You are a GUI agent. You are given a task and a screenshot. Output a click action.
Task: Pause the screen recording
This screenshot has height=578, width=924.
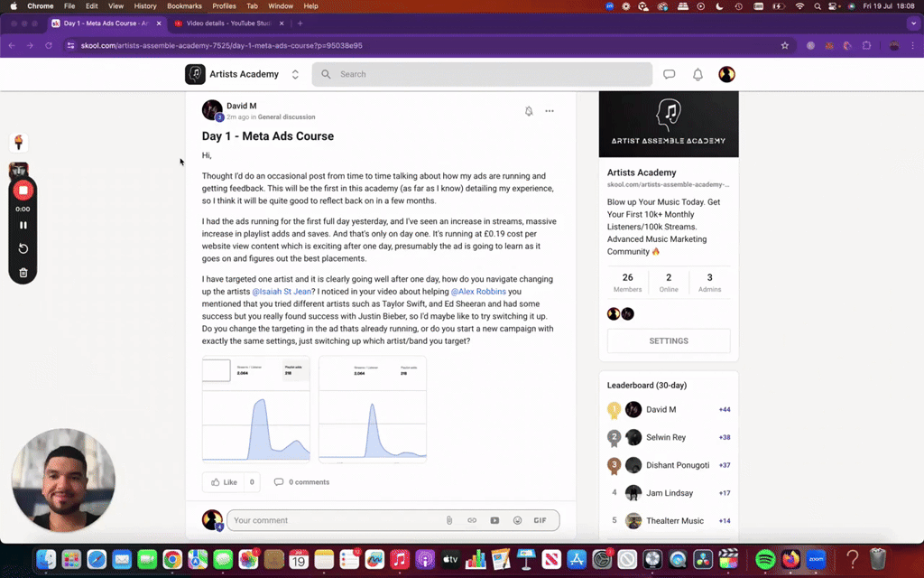[x=23, y=225]
